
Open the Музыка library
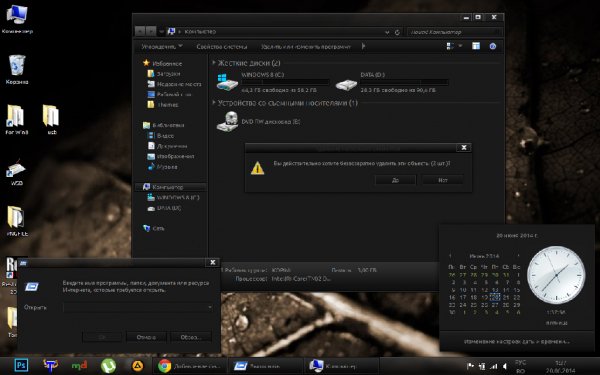[167, 167]
